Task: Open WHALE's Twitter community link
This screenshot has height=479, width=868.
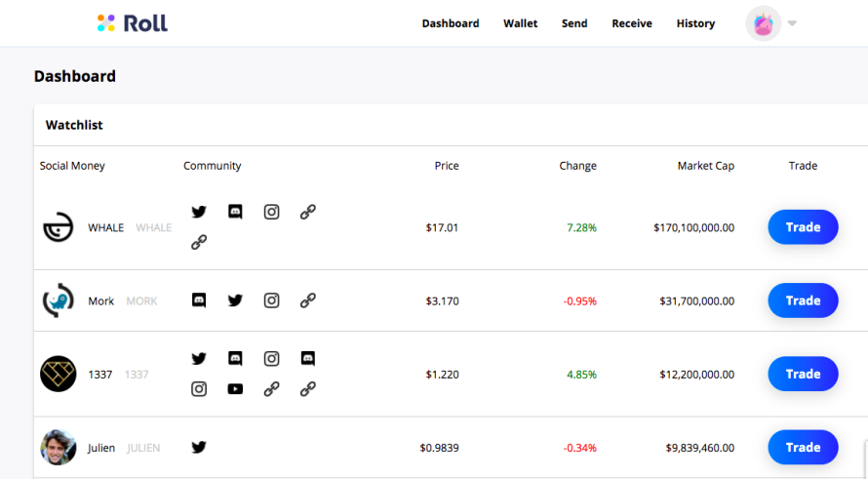Action: (x=199, y=212)
